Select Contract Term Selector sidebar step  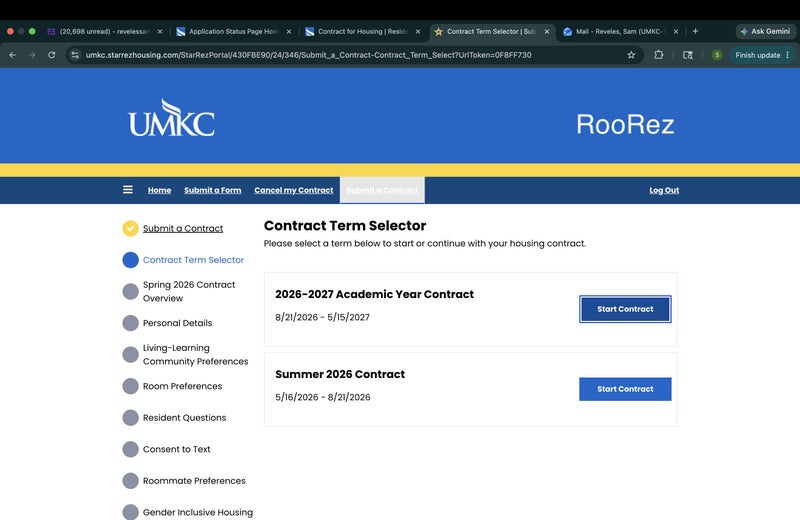pos(193,260)
